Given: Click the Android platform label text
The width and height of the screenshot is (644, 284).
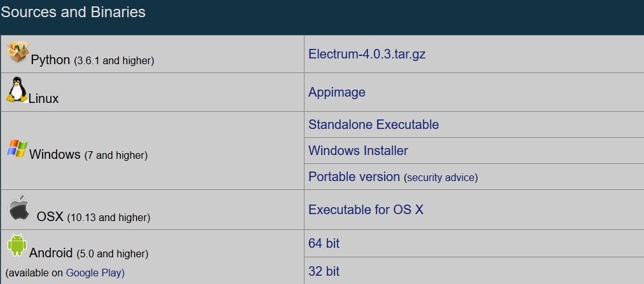Looking at the screenshot, I should point(51,253).
